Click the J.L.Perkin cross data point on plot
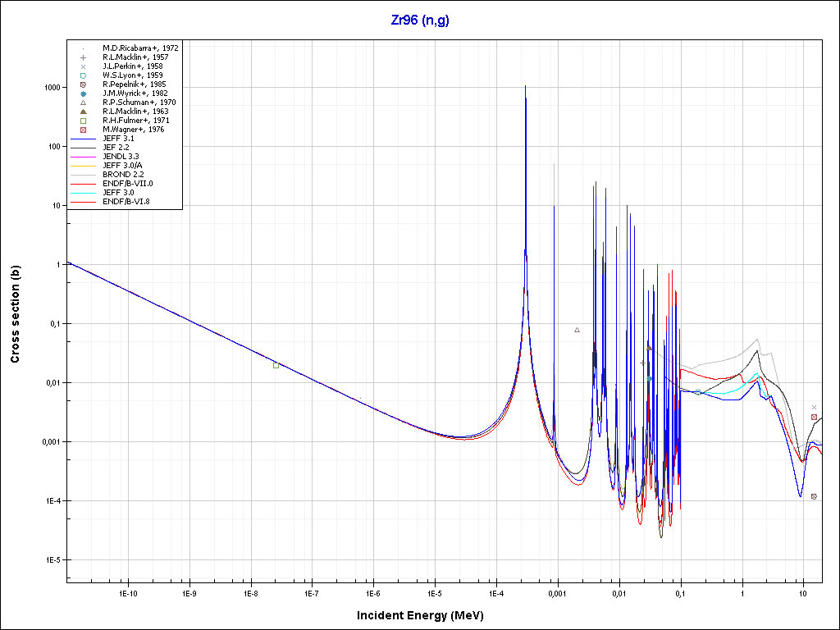 [x=814, y=407]
